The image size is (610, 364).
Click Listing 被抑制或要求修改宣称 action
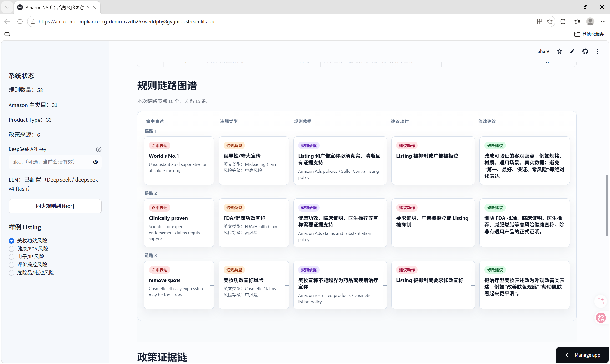click(430, 280)
